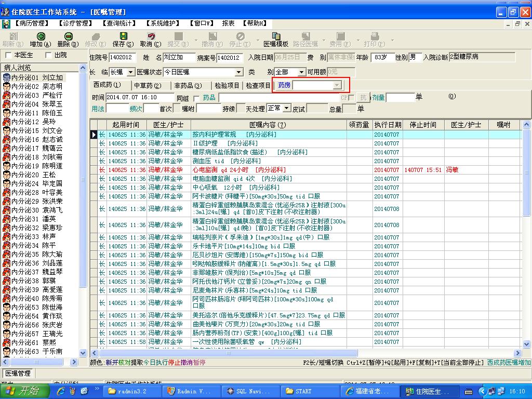This screenshot has width=532, height=399.
Task: Click the 频次 frequency input field
Action: pos(151,109)
